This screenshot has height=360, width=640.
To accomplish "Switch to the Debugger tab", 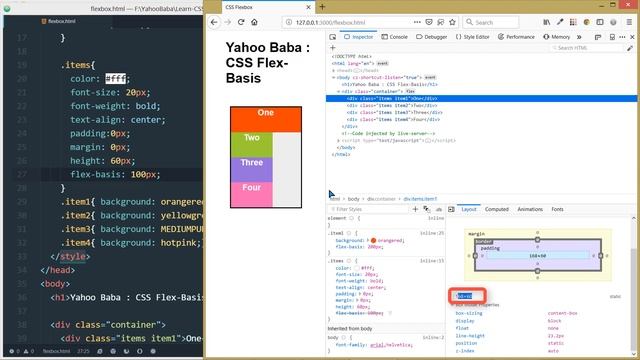I will click(x=431, y=37).
